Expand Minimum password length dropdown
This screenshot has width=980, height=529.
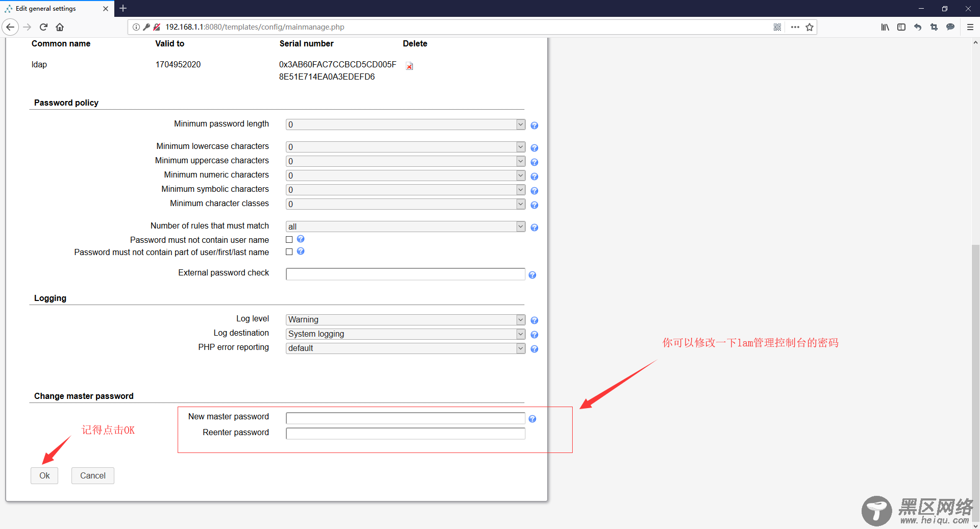[405, 124]
